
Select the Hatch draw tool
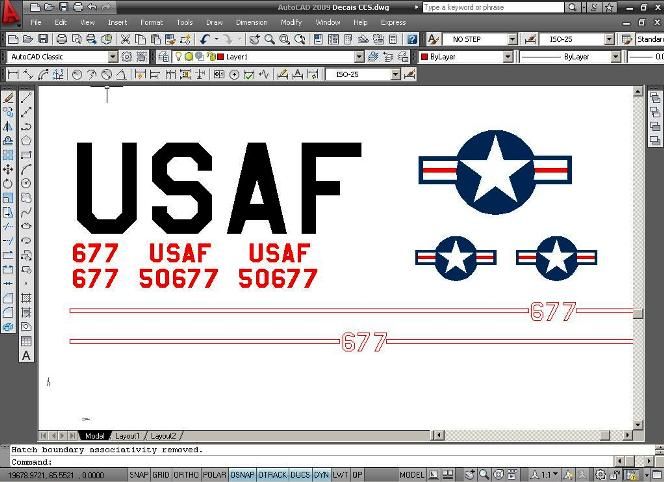pos(26,298)
